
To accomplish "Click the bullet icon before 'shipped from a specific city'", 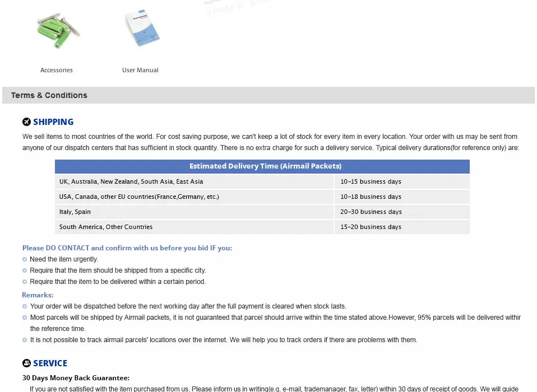I will (x=25, y=270).
